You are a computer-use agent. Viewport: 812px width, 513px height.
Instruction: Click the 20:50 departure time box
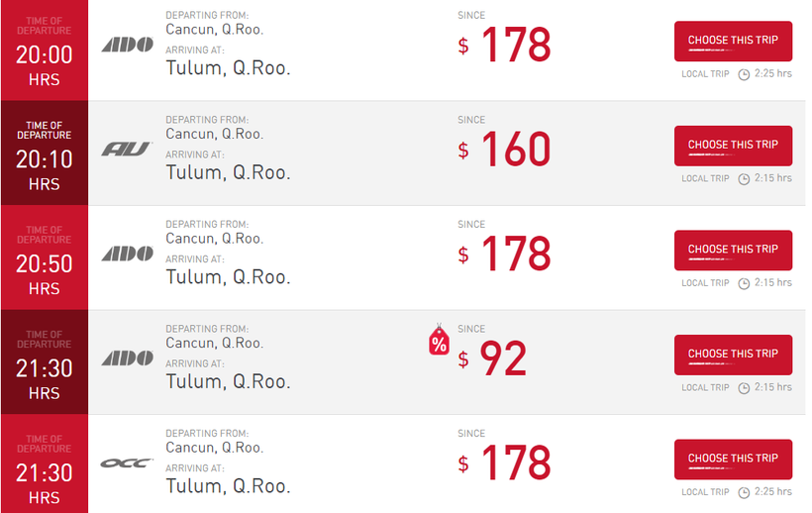tap(45, 257)
